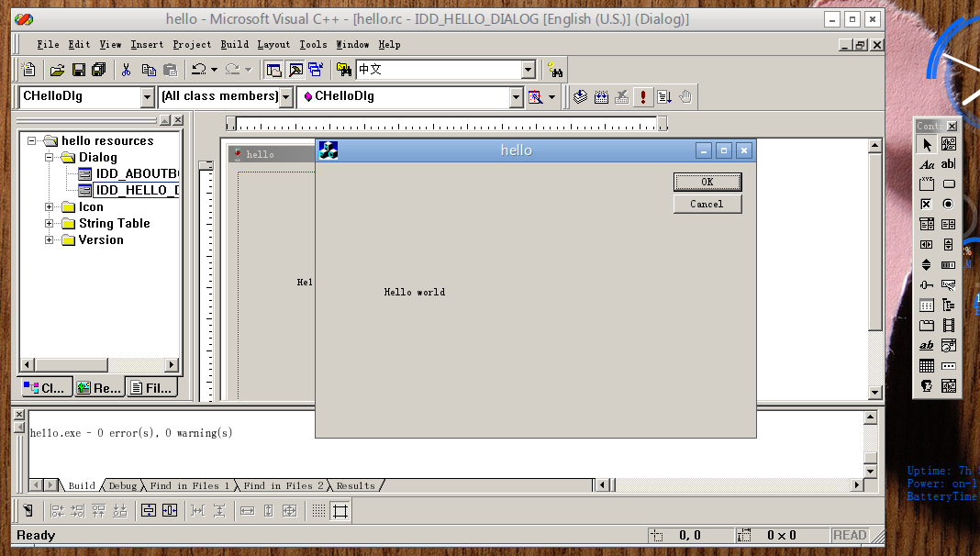Screen dimensions: 980x556
Task: Collapse the Dialog folder node
Action: tap(49, 158)
